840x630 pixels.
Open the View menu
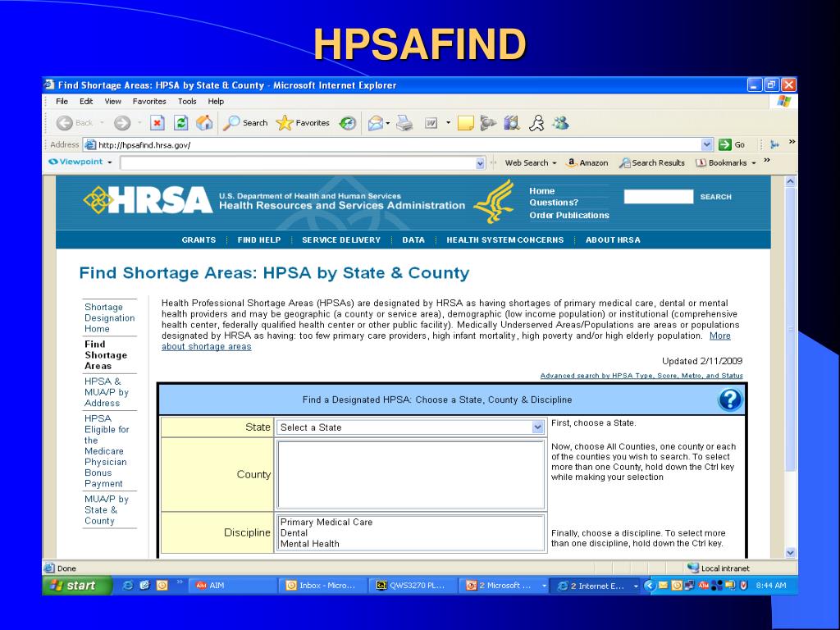tap(112, 101)
